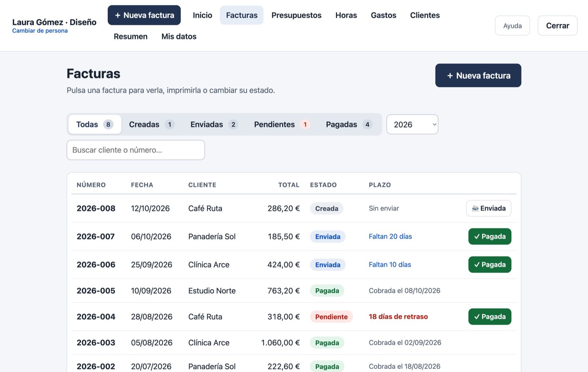The height and width of the screenshot is (372, 588).
Task: Click the Laura Gómez · Diseño title
Action: (54, 22)
